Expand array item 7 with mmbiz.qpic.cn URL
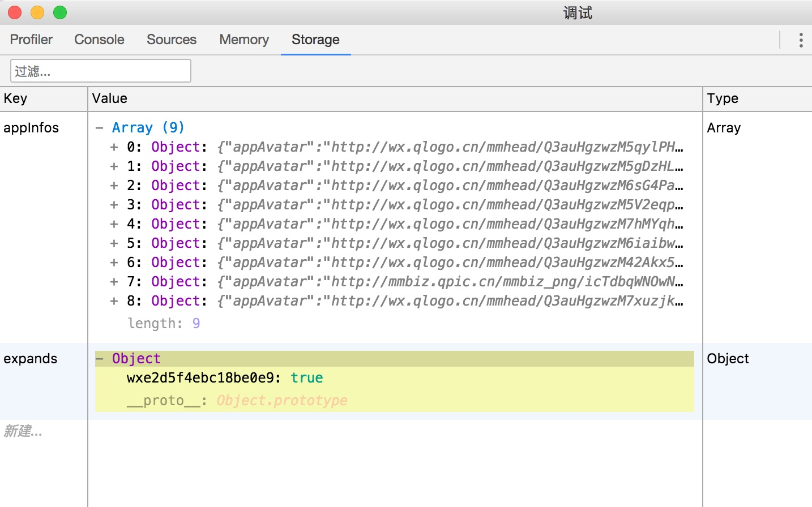Screen dimensions: 812x507 114,282
